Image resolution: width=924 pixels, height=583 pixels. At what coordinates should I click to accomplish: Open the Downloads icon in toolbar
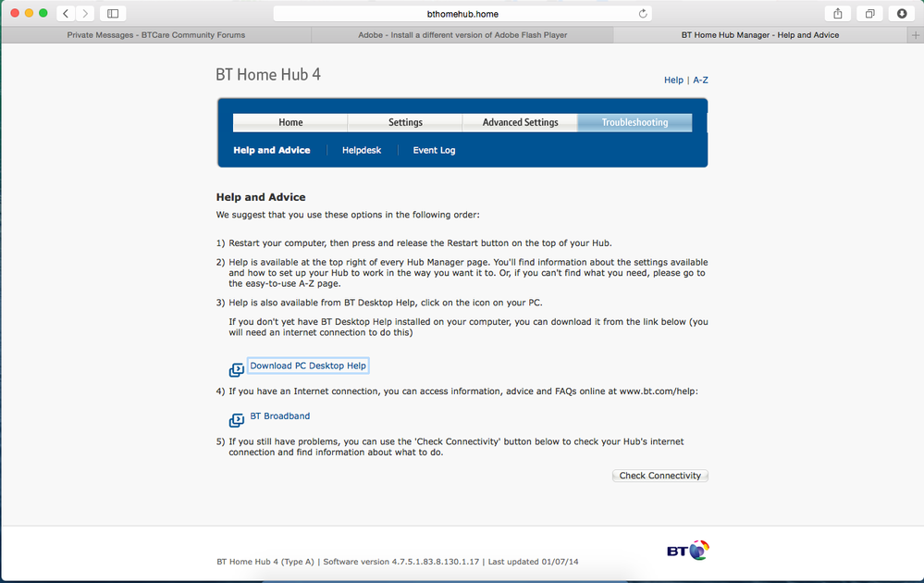coord(902,14)
